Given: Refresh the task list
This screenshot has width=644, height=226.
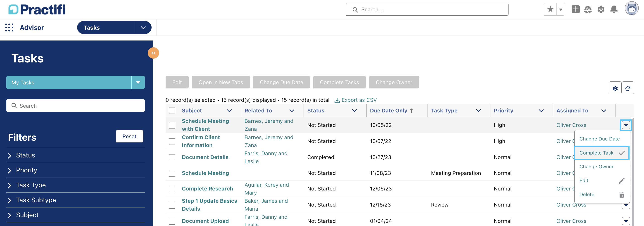Looking at the screenshot, I should [x=628, y=88].
